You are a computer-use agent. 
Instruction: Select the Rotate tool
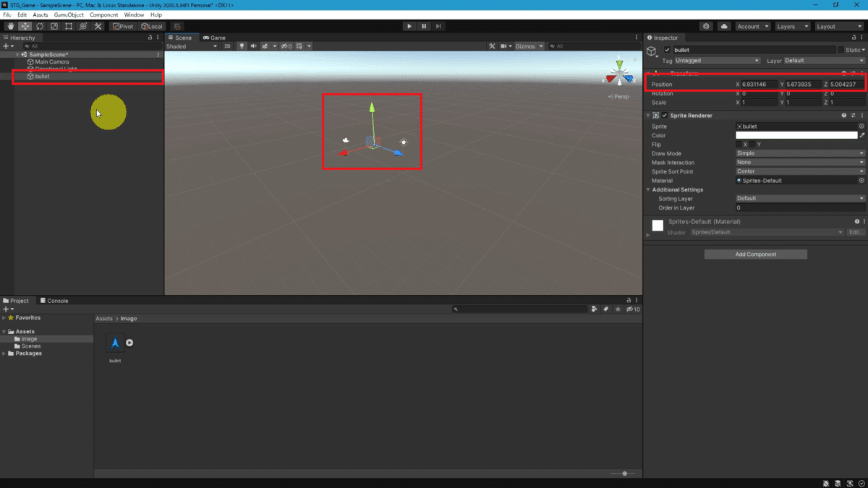40,26
